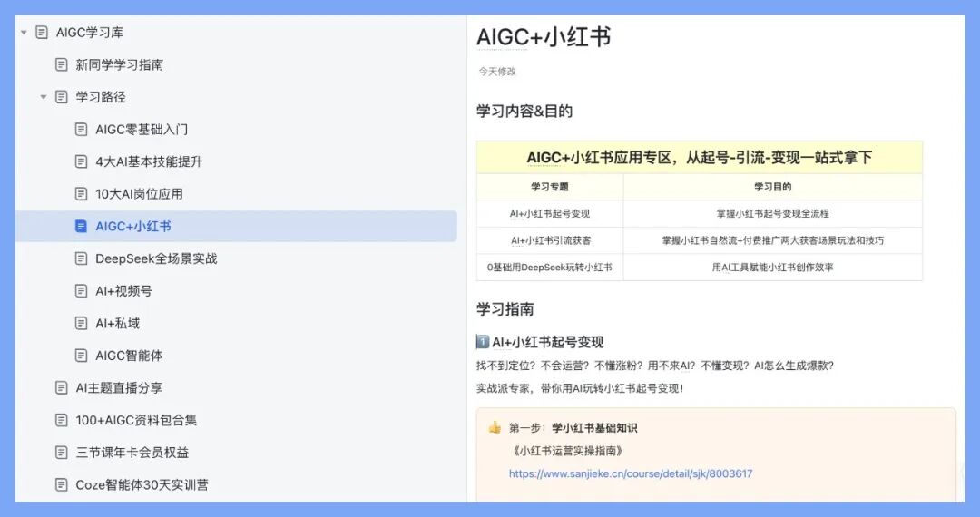Click subheading AI+小红书起号变现
This screenshot has width=980, height=517.
(x=547, y=342)
